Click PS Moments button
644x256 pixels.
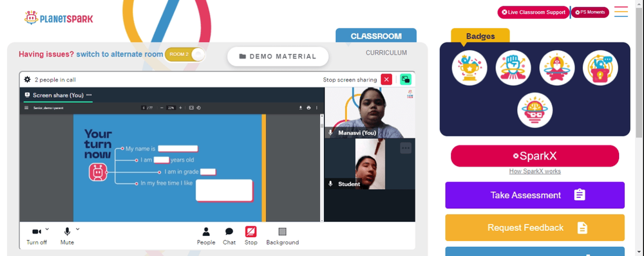(590, 12)
